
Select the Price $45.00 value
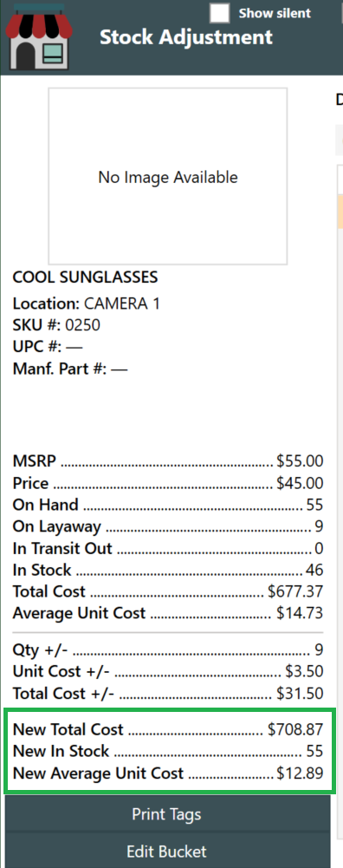300,483
